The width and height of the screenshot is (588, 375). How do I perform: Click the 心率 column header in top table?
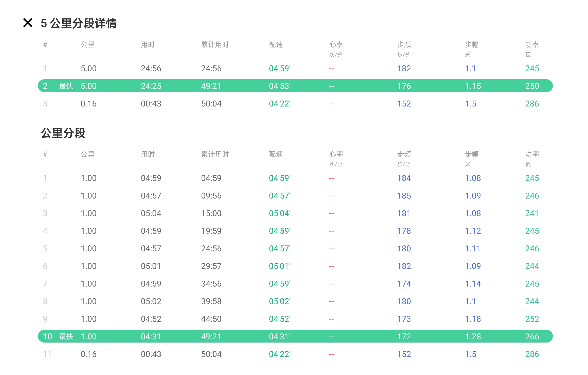(336, 44)
